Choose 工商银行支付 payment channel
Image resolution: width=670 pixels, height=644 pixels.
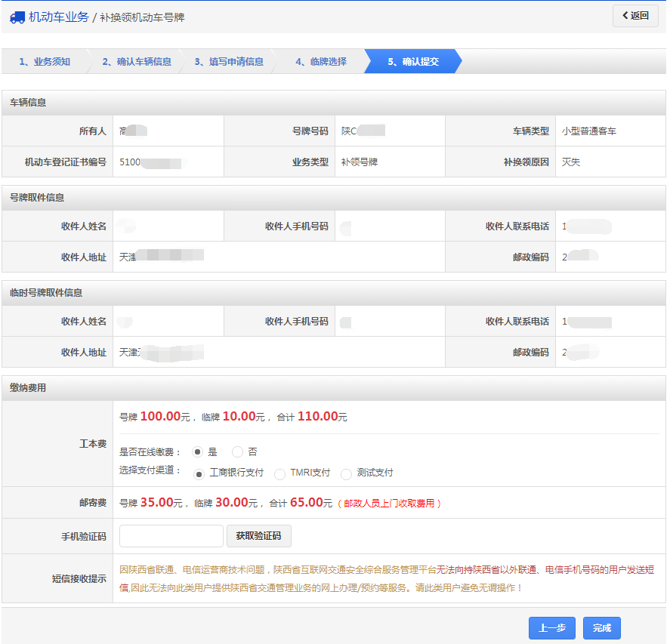pyautogui.click(x=199, y=474)
